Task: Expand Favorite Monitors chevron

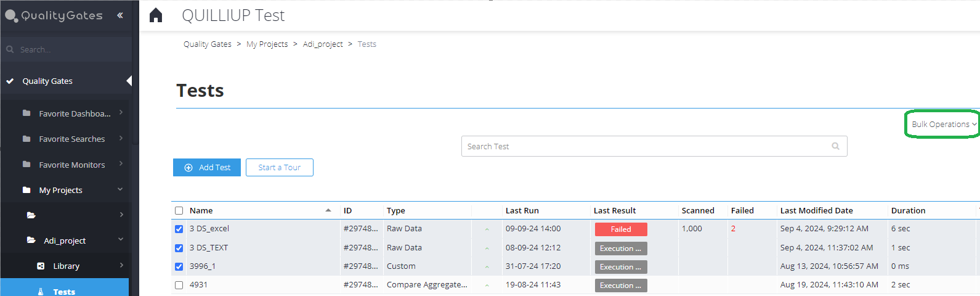Action: pyautogui.click(x=121, y=163)
